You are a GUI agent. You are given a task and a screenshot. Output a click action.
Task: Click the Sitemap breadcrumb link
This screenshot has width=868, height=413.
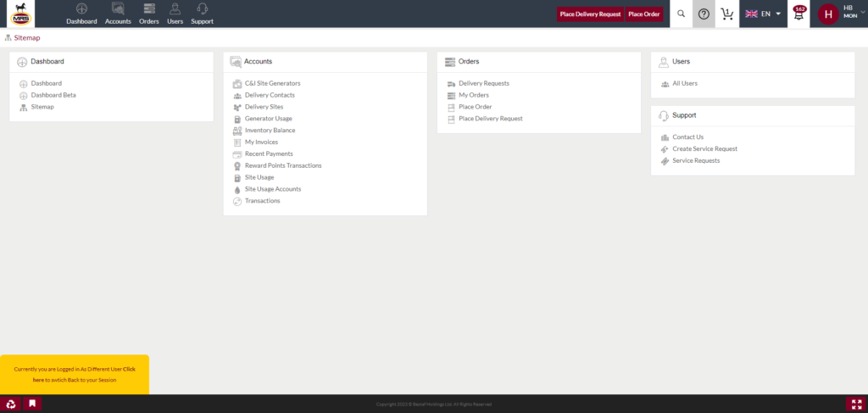tap(27, 38)
